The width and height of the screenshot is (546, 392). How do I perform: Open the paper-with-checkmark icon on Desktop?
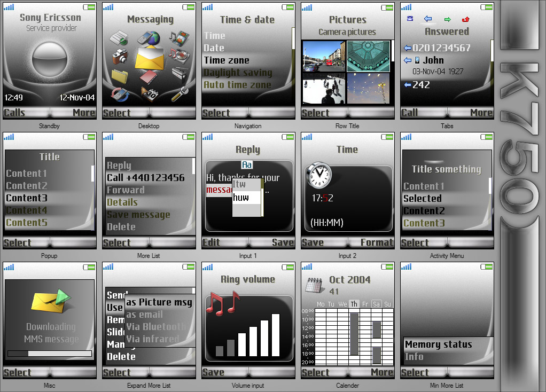pyautogui.click(x=119, y=37)
